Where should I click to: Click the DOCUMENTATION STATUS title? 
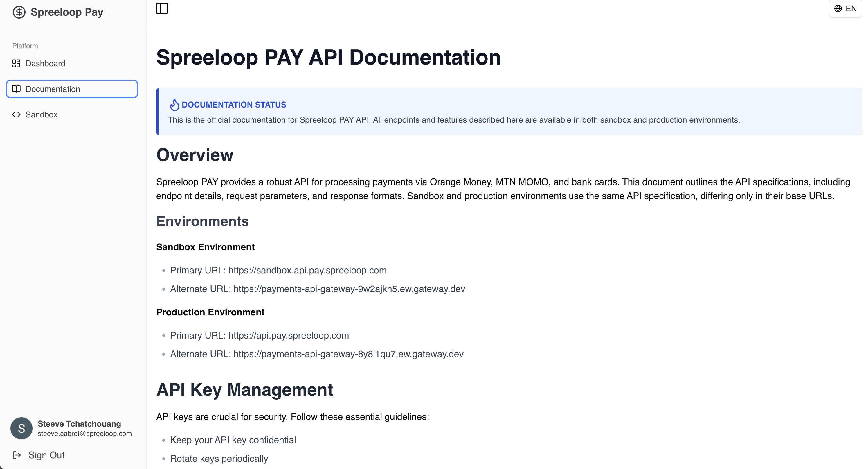pos(234,105)
